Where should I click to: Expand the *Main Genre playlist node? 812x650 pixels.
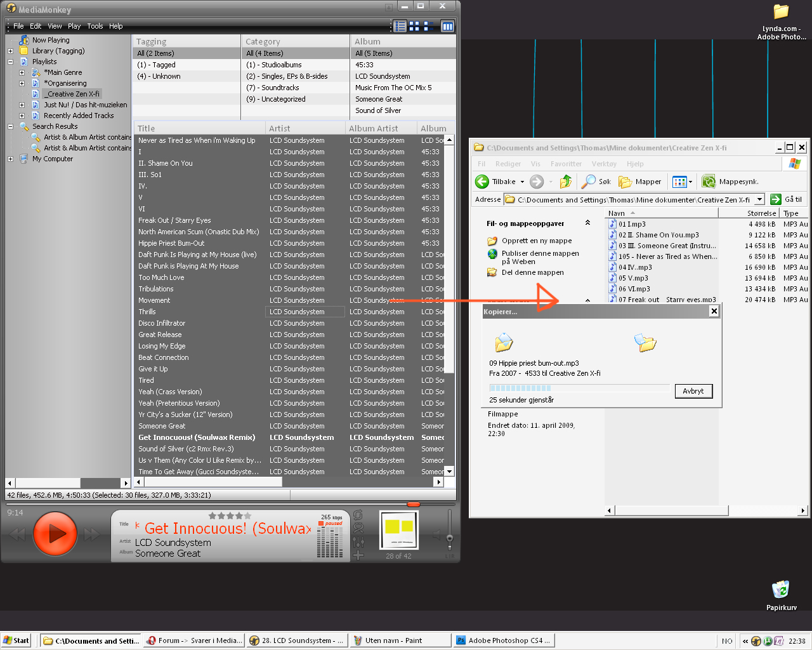[x=22, y=72]
